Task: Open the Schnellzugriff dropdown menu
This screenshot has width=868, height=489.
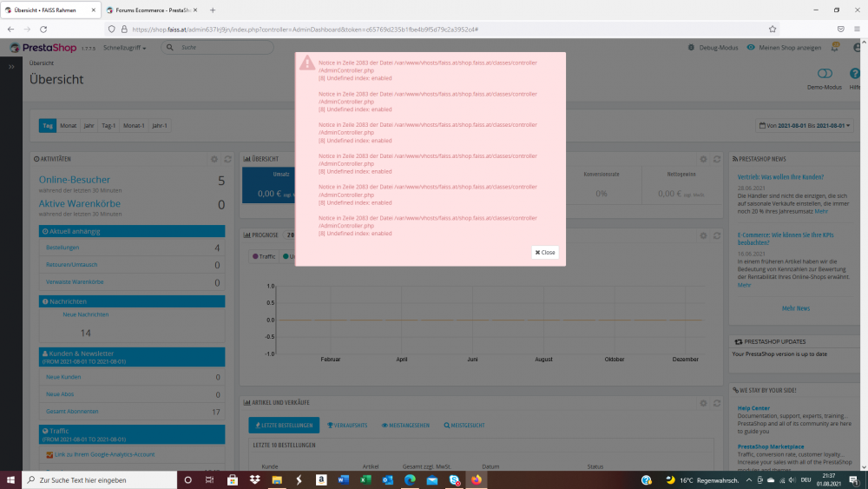Action: 124,48
